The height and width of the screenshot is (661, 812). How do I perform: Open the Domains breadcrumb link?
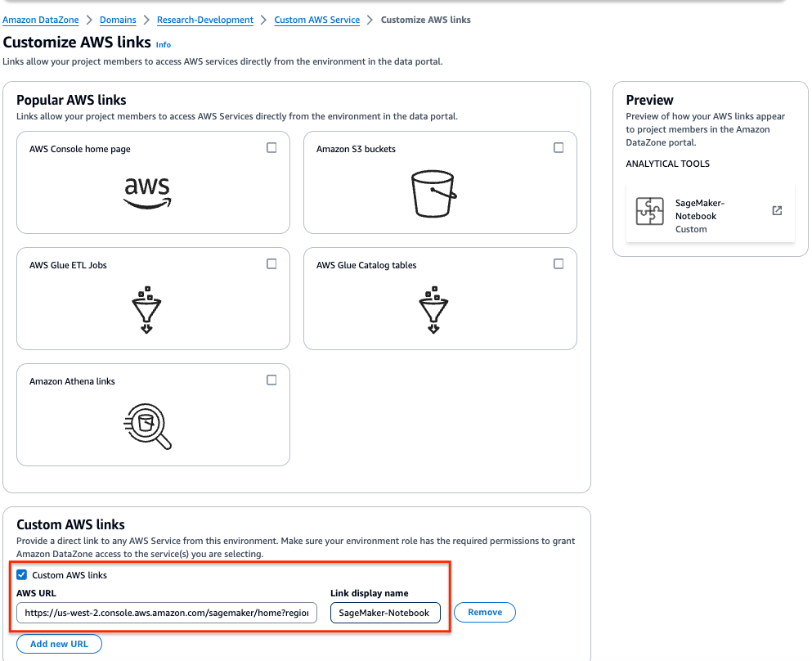[118, 20]
